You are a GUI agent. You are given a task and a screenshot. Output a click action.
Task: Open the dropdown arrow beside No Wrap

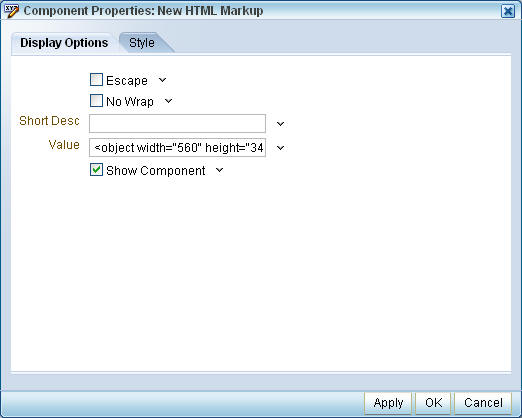pos(169,101)
